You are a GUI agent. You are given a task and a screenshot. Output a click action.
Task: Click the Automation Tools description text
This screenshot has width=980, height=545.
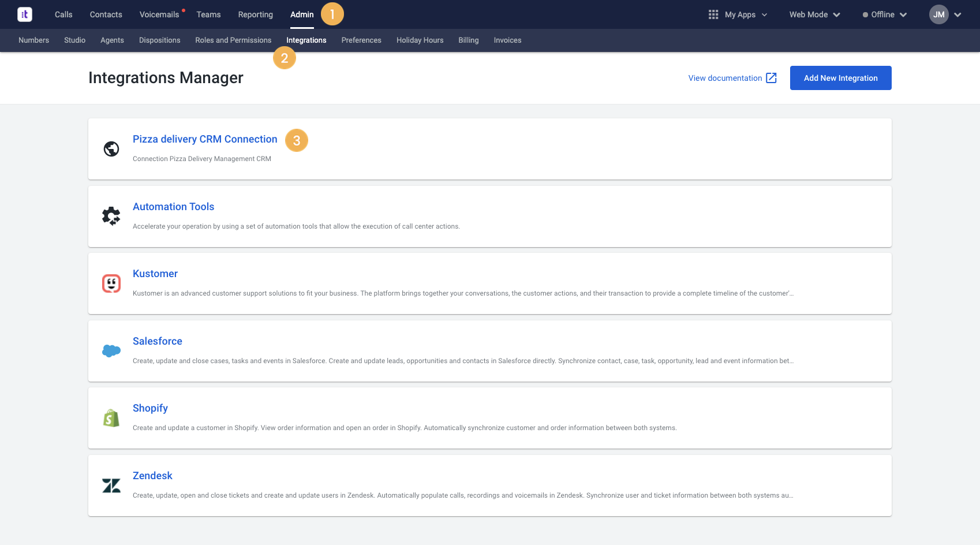tap(296, 226)
